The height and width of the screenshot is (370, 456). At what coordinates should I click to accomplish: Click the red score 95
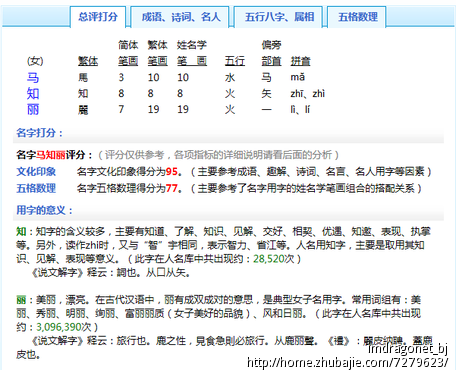point(172,171)
